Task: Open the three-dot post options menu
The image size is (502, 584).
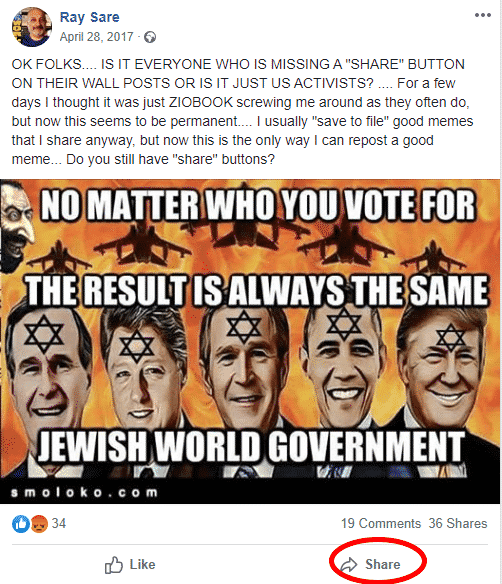Action: click(483, 15)
